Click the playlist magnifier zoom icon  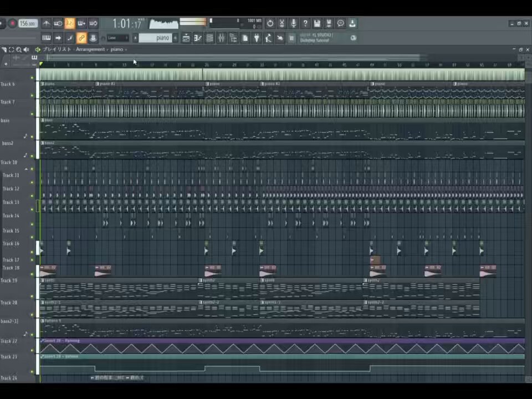point(19,49)
